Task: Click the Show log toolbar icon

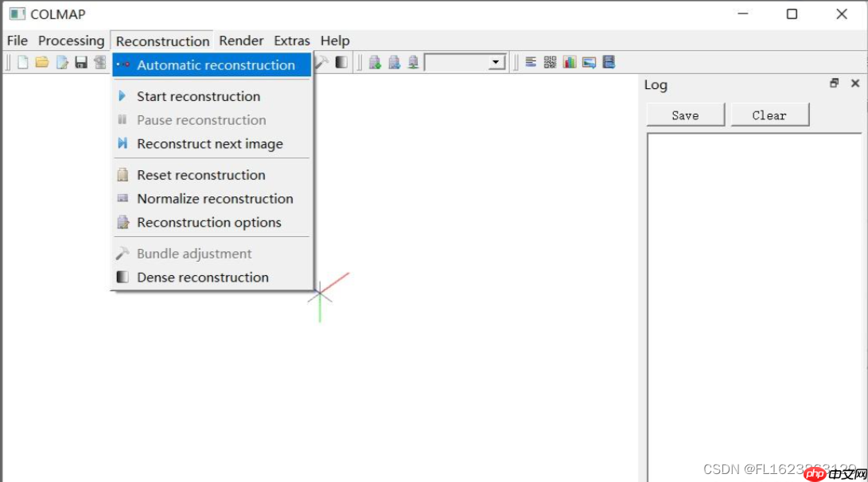Action: pyautogui.click(x=531, y=62)
